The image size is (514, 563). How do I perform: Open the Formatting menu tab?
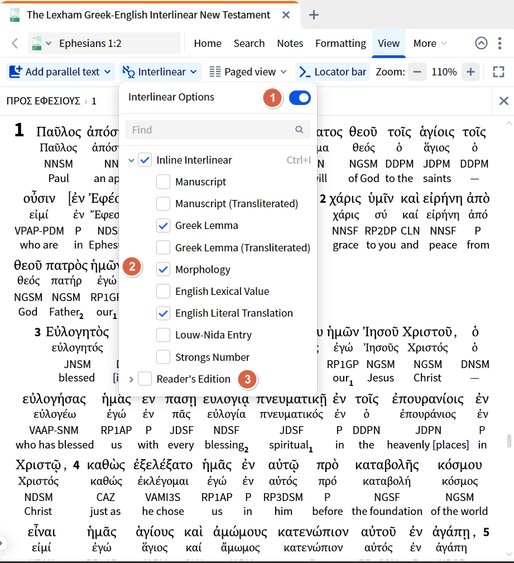click(341, 43)
